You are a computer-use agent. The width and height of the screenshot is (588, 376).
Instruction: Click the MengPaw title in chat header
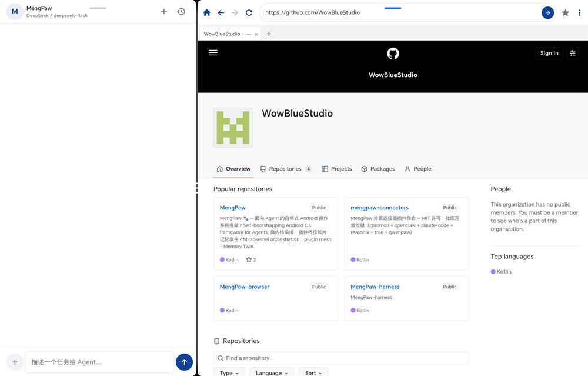pyautogui.click(x=39, y=8)
